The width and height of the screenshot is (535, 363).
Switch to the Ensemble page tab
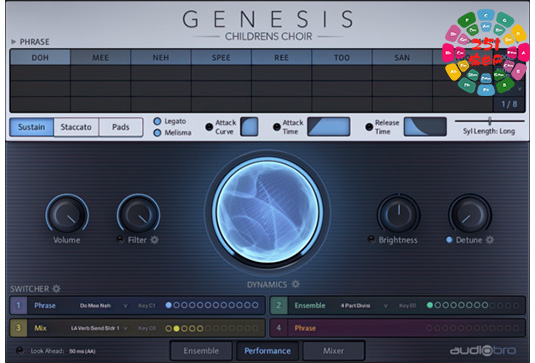[201, 351]
